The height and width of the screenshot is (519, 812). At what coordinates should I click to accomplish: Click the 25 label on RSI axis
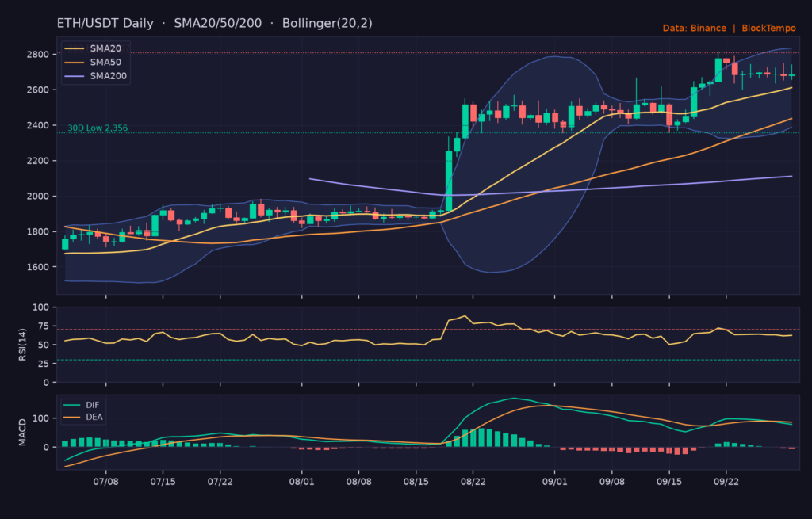click(44, 364)
